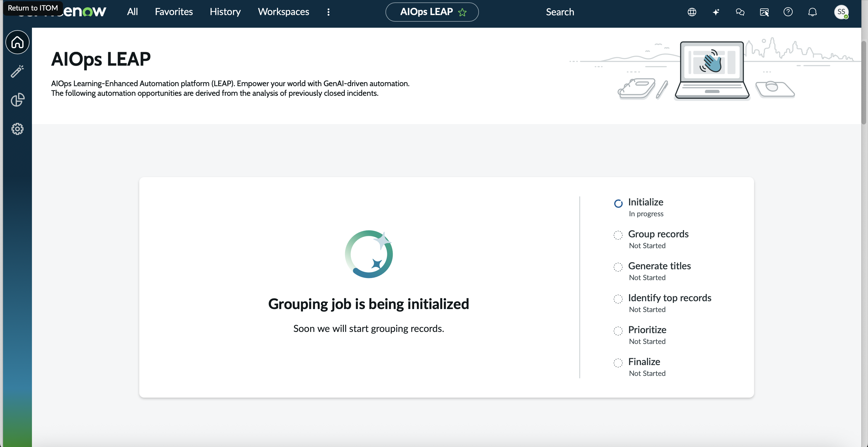Click the Identify top records step circle
Image resolution: width=868 pixels, height=447 pixels.
618,299
